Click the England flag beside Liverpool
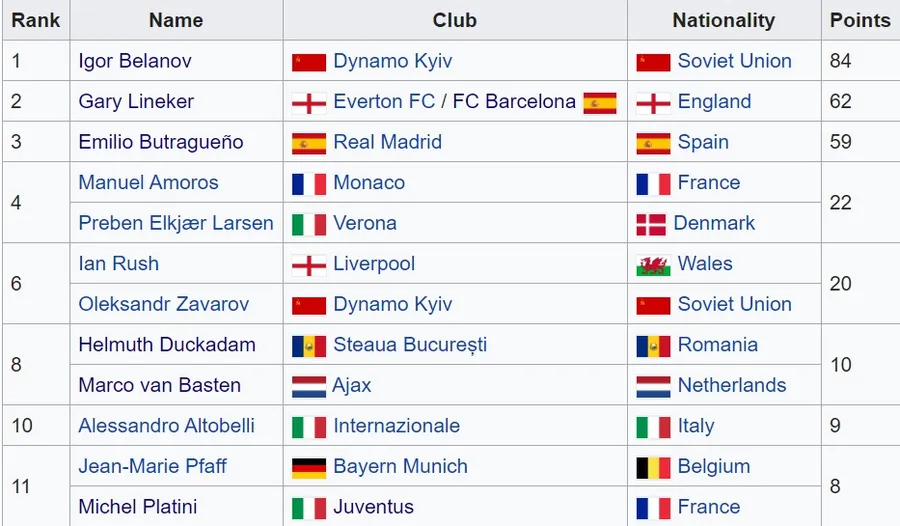Image resolution: width=900 pixels, height=526 pixels. pos(309,265)
